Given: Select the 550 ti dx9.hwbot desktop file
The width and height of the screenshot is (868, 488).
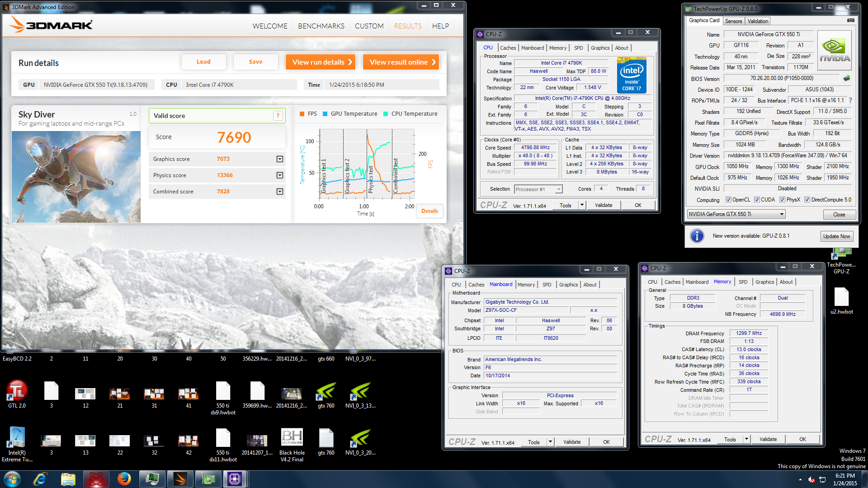Looking at the screenshot, I should pyautogui.click(x=223, y=398).
